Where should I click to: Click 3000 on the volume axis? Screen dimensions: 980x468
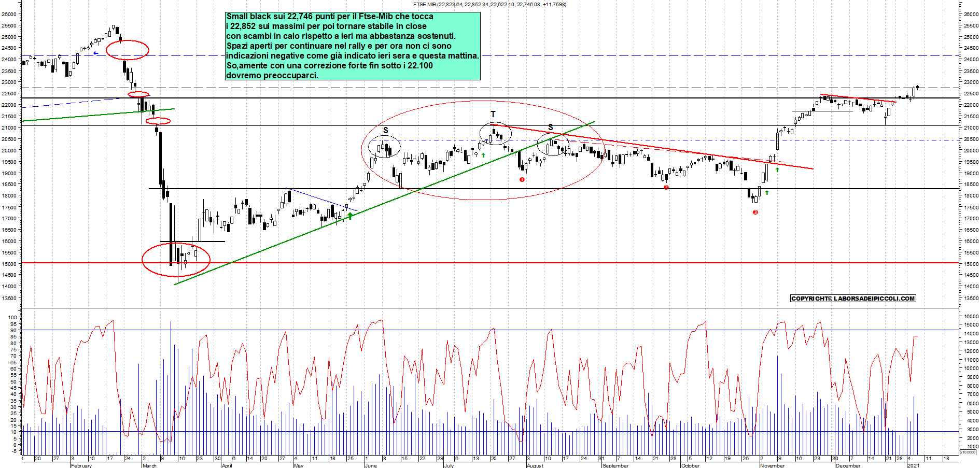pos(973,430)
